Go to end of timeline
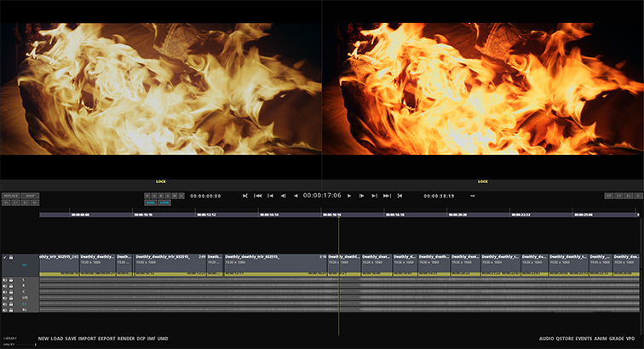644x349 pixels. pyautogui.click(x=387, y=196)
